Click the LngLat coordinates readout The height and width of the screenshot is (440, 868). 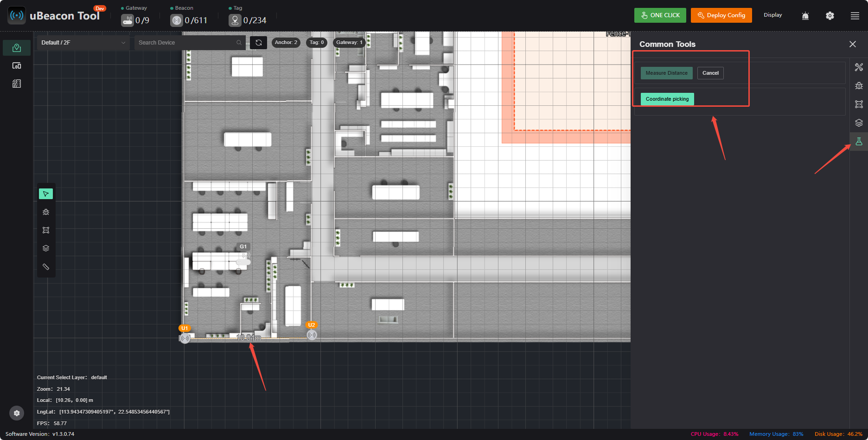pos(103,412)
